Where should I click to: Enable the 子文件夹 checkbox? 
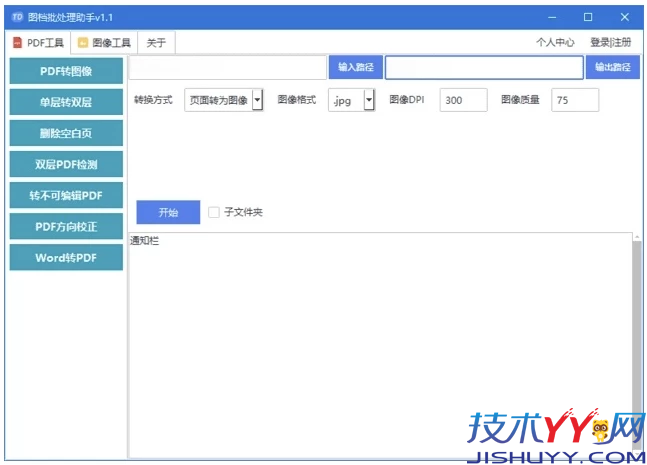tap(214, 212)
